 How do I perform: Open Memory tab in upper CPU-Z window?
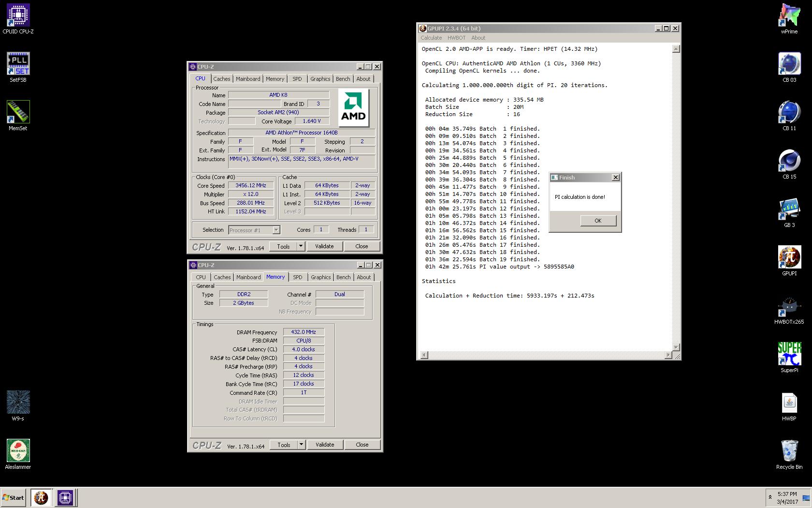pyautogui.click(x=275, y=79)
